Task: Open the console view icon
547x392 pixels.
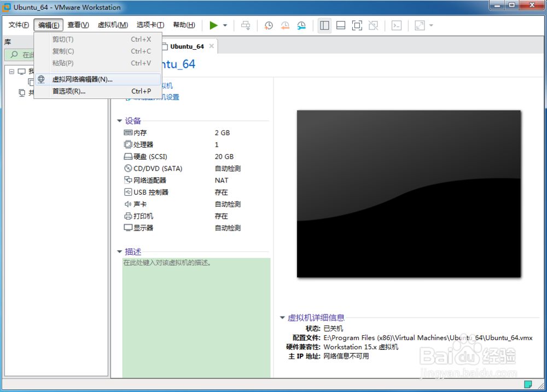Action: click(397, 25)
